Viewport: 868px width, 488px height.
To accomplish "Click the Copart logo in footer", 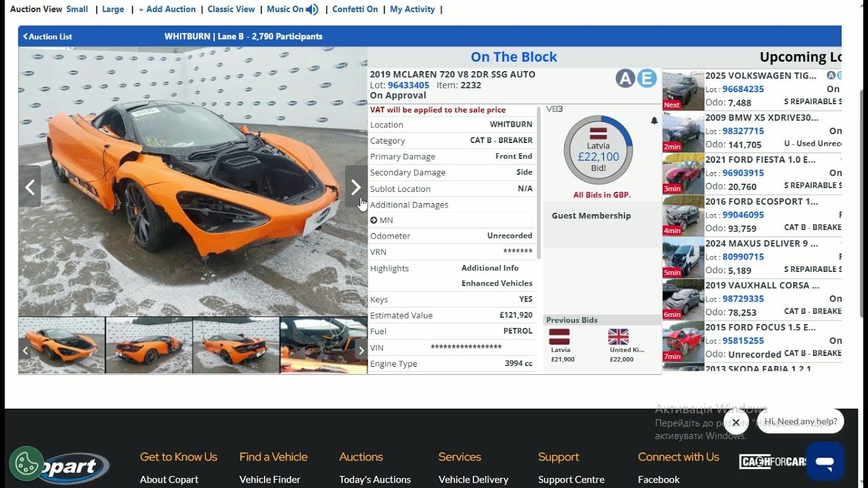I will [73, 468].
